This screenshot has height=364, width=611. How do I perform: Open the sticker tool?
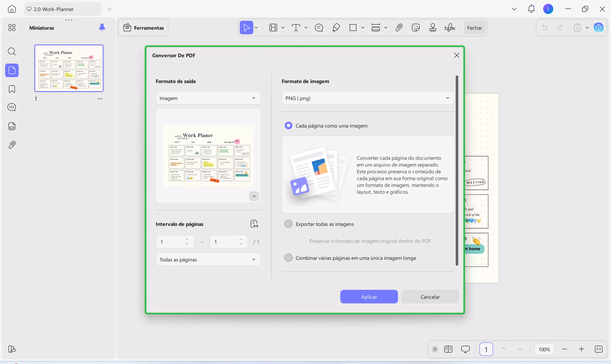coord(416,28)
